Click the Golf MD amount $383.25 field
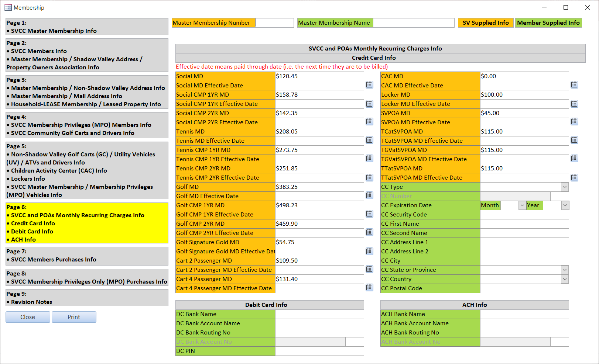Image resolution: width=599 pixels, height=364 pixels. [319, 187]
